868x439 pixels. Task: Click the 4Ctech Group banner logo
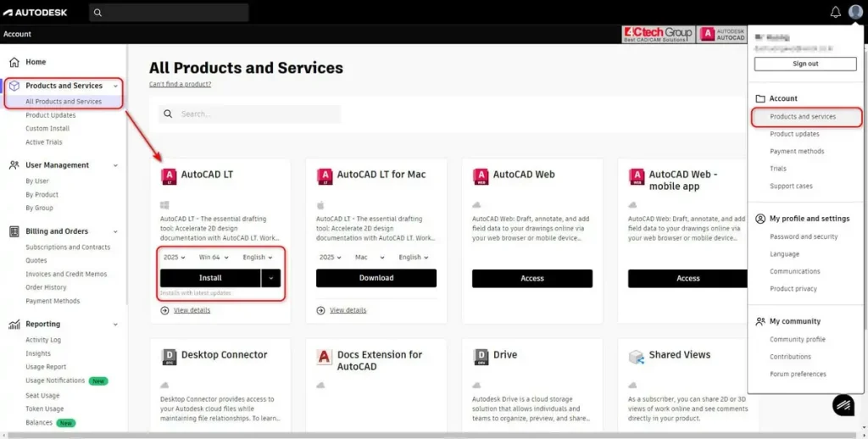659,34
